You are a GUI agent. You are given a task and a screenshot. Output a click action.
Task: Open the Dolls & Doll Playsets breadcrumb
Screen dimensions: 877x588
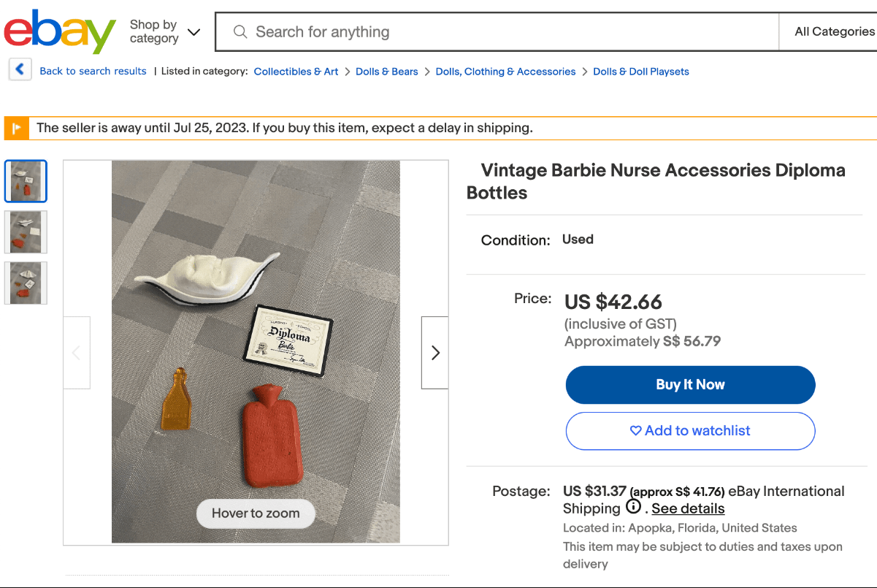point(641,72)
